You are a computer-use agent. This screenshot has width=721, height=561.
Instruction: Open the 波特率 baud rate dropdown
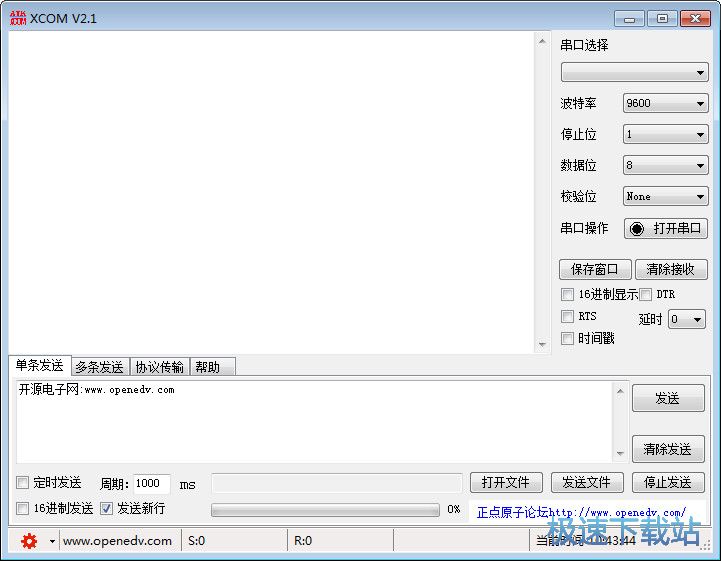pyautogui.click(x=665, y=103)
